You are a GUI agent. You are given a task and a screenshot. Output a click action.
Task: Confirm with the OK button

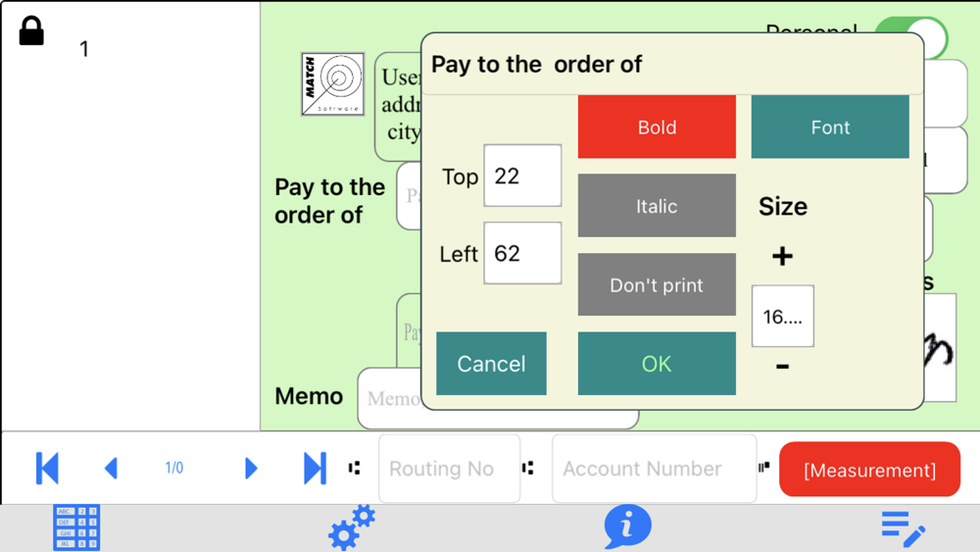pyautogui.click(x=657, y=364)
